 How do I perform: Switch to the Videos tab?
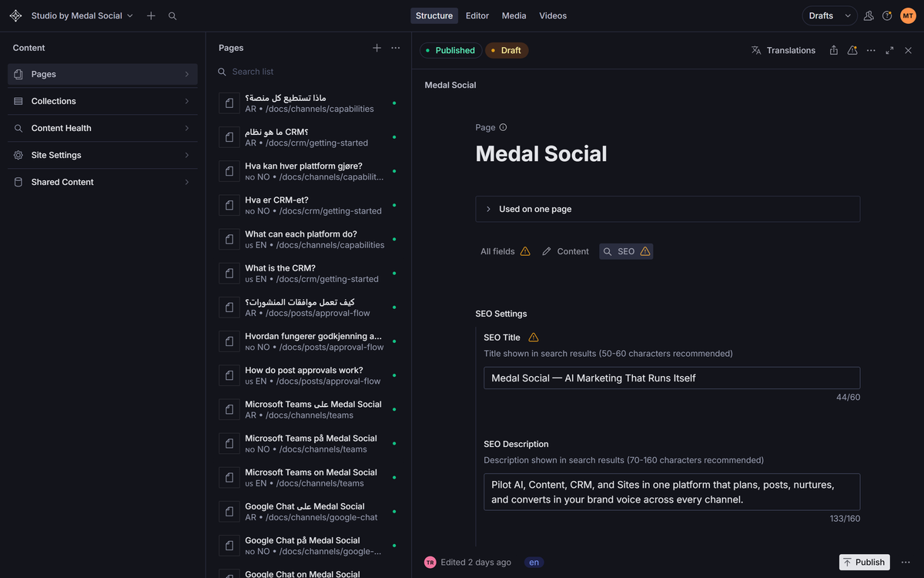pyautogui.click(x=553, y=15)
